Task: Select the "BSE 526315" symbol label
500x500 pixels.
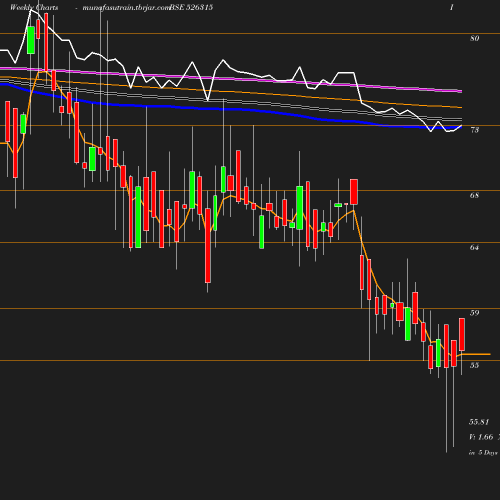Action: coord(191,7)
